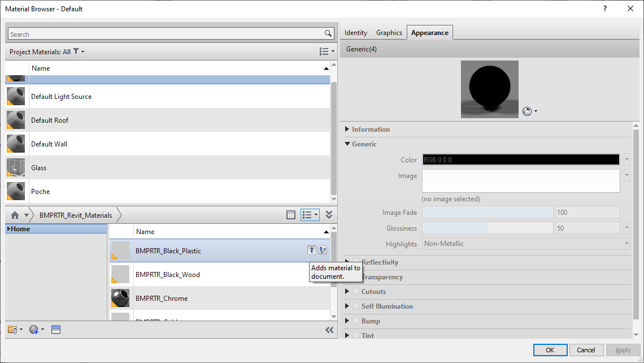Select the Home library tree item

pyautogui.click(x=56, y=229)
